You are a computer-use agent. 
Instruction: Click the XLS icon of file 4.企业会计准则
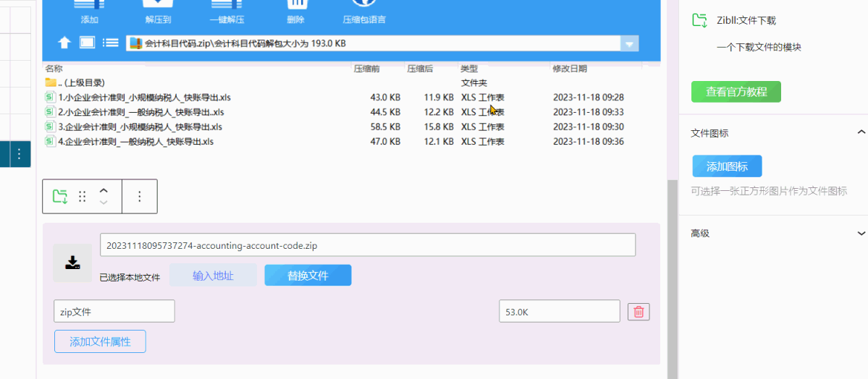51,142
